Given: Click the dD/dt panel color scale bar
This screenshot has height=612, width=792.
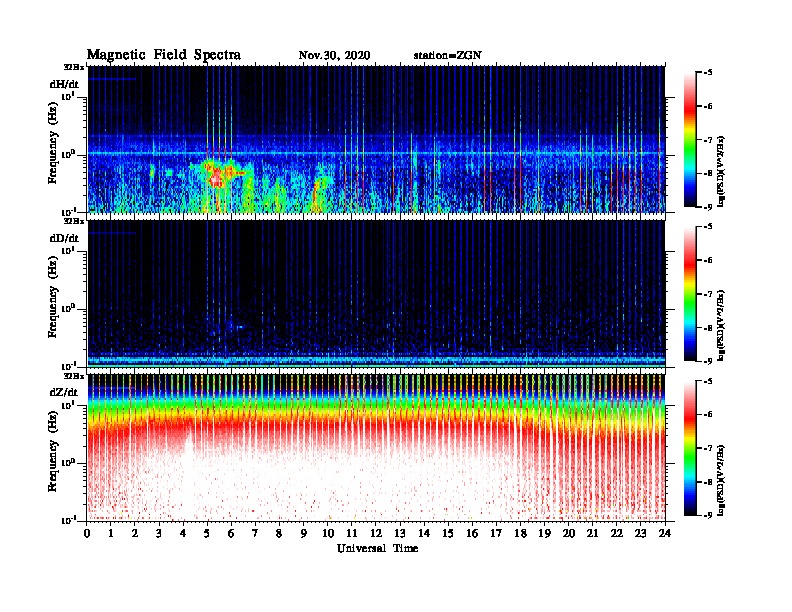Looking at the screenshot, I should pos(690,293).
